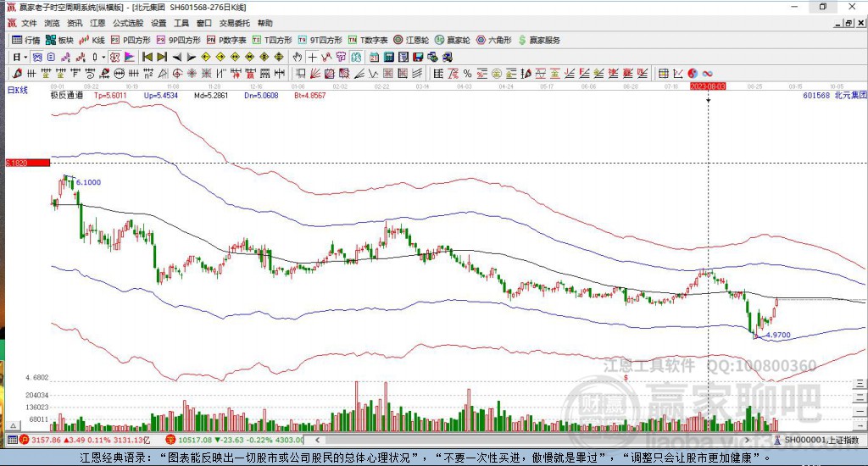Image resolution: width=868 pixels, height=466 pixels.
Task: Open 赢家服务 service
Action: click(x=539, y=40)
